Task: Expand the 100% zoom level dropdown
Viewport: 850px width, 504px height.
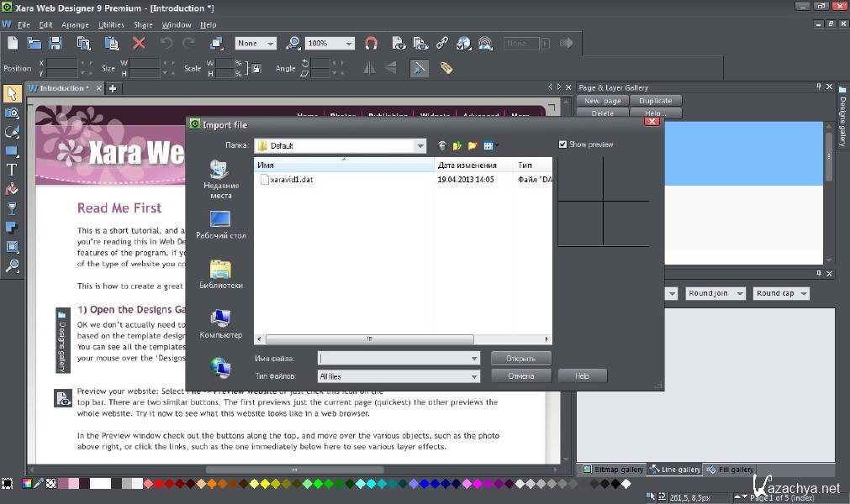Action: pyautogui.click(x=348, y=44)
